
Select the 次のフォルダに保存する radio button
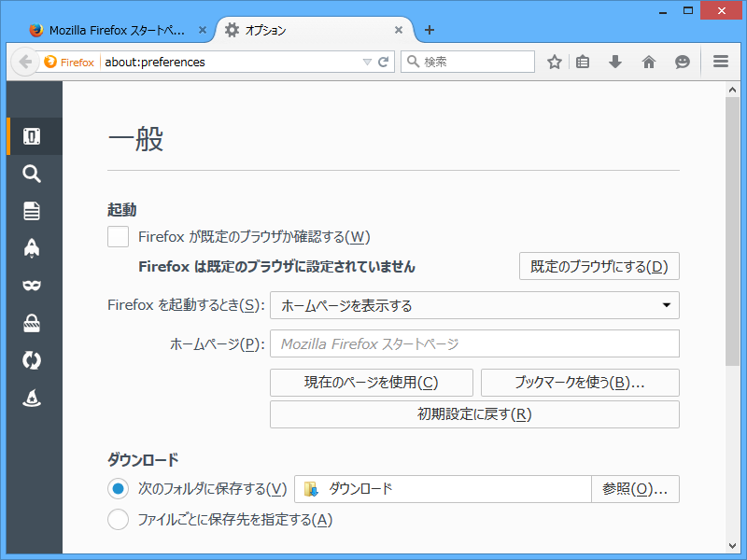[118, 488]
